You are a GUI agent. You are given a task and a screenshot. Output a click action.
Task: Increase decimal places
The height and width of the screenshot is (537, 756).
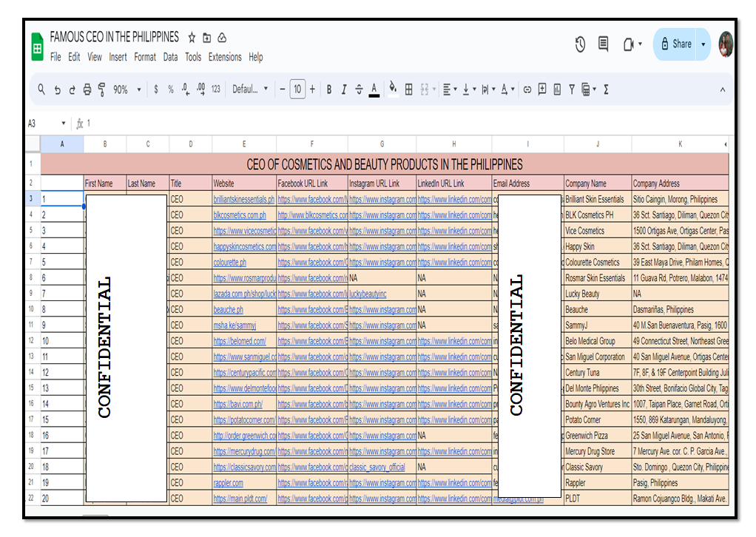coord(201,89)
